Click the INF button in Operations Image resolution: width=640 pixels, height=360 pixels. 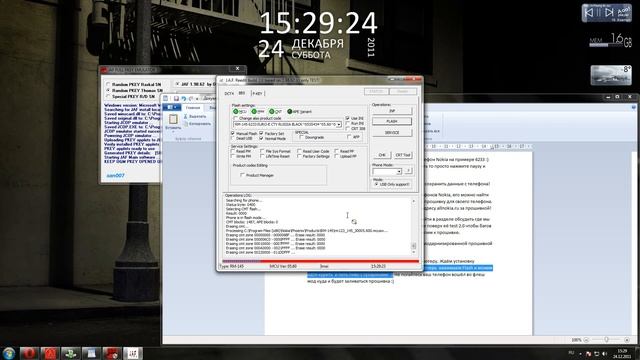click(x=392, y=111)
